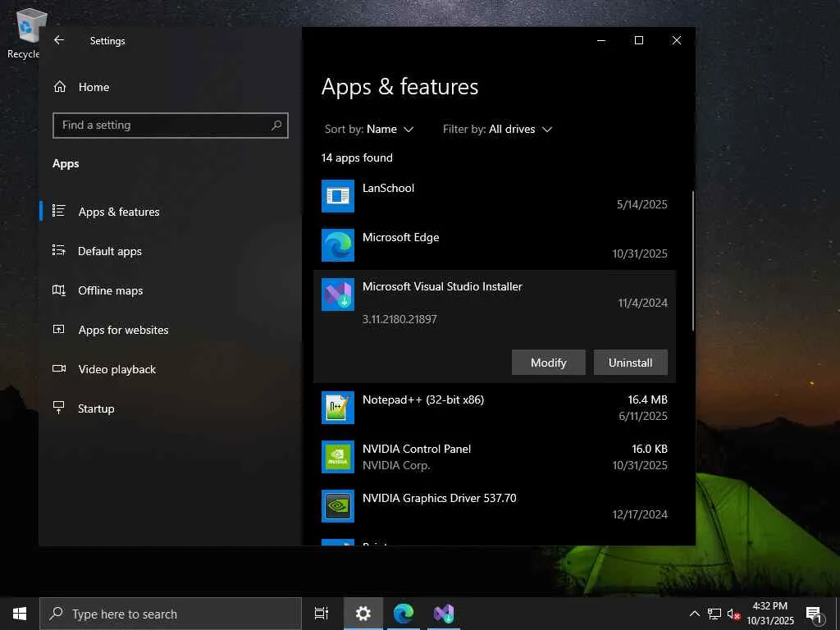Click the 16.4 MB size value
Viewport: 840px width, 630px height.
pos(648,399)
